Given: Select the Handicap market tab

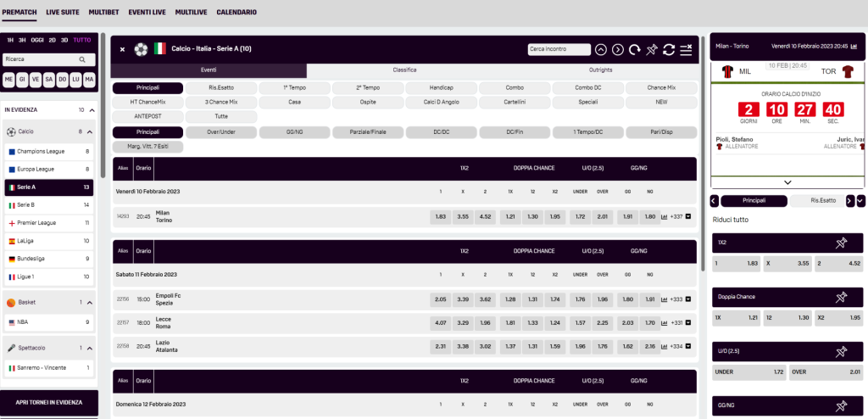Looking at the screenshot, I should pyautogui.click(x=441, y=88).
